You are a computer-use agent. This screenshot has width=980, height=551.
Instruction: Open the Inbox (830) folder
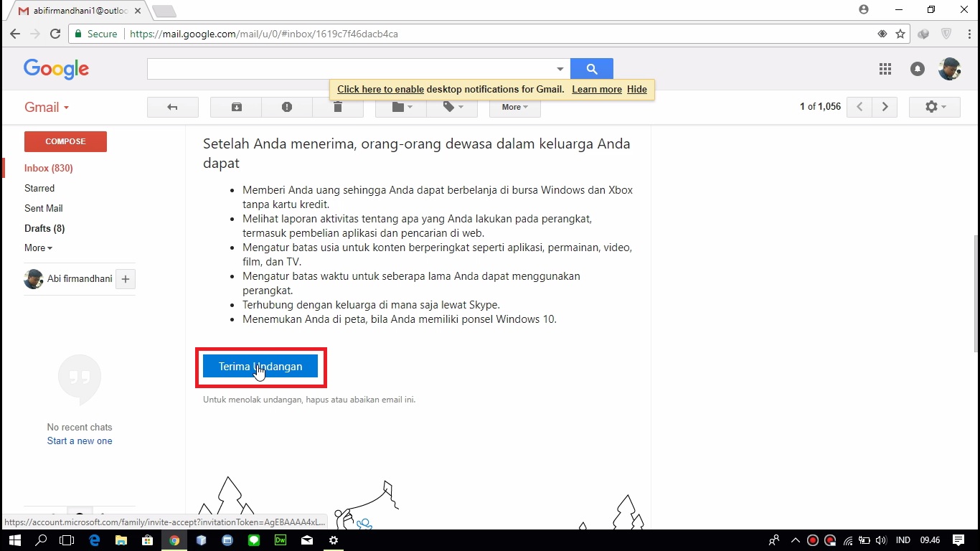point(49,168)
